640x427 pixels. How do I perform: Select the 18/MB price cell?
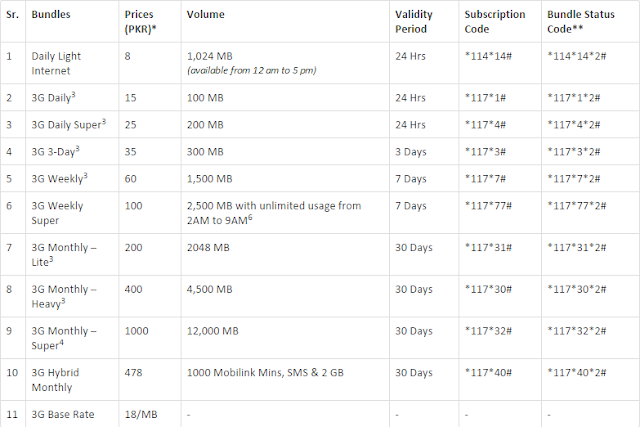[x=141, y=414]
